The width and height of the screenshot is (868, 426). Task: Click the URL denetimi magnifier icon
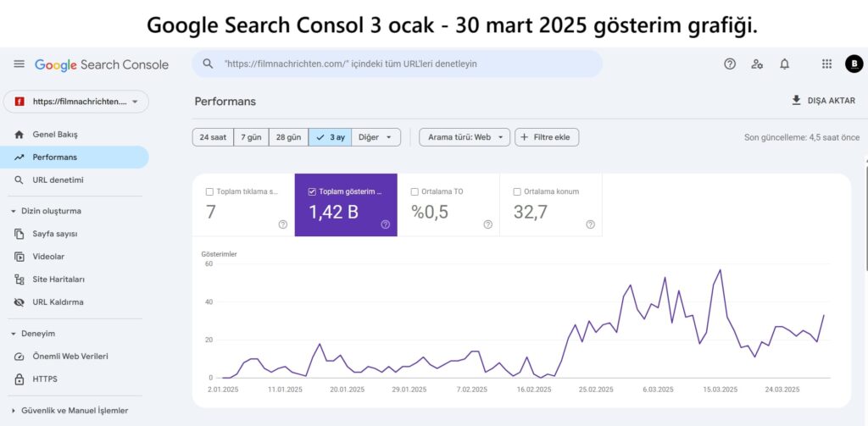[19, 180]
